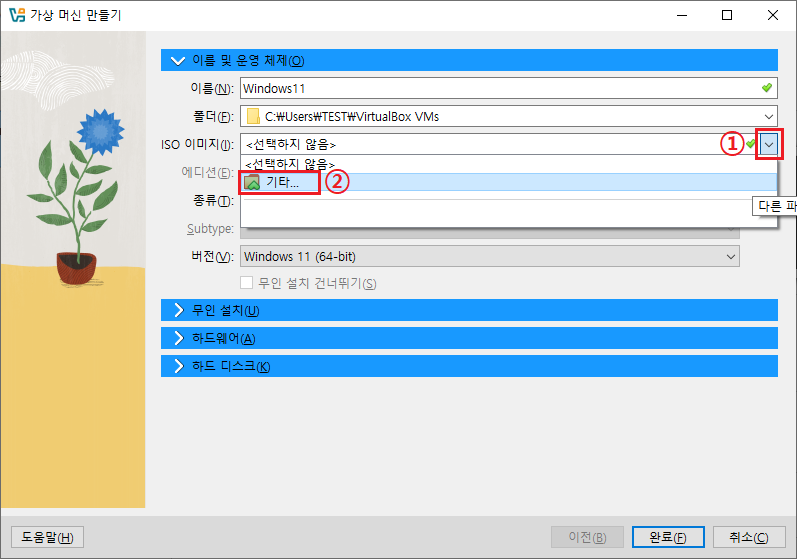
Task: Click the green folder icon beside 기타...
Action: point(252,182)
